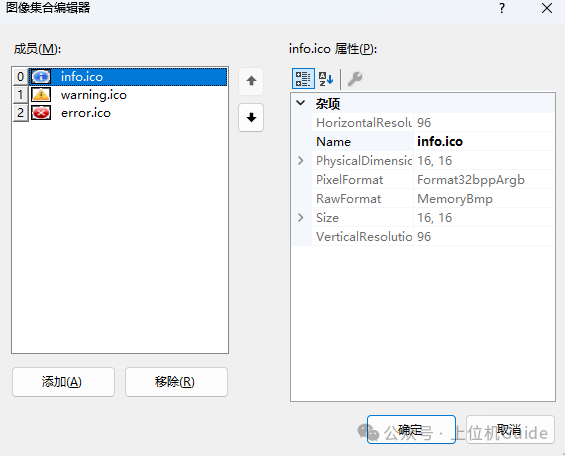
Task: Edit the info.ico Name value field
Action: pos(484,142)
